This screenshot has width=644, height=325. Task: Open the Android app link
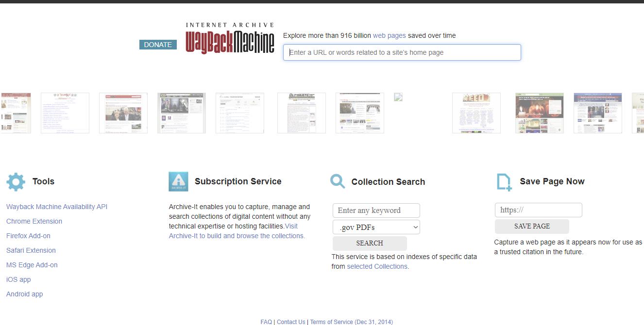pyautogui.click(x=25, y=294)
